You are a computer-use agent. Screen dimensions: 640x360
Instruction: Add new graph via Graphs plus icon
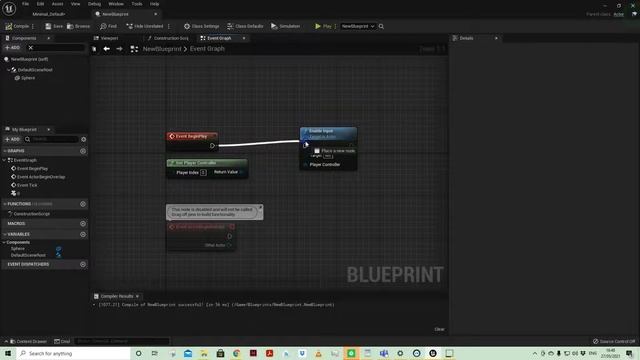pyautogui.click(x=83, y=151)
